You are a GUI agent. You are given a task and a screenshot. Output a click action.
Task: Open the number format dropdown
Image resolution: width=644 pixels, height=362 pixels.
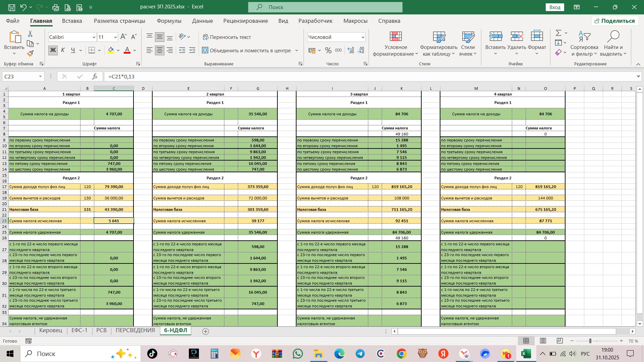click(363, 37)
